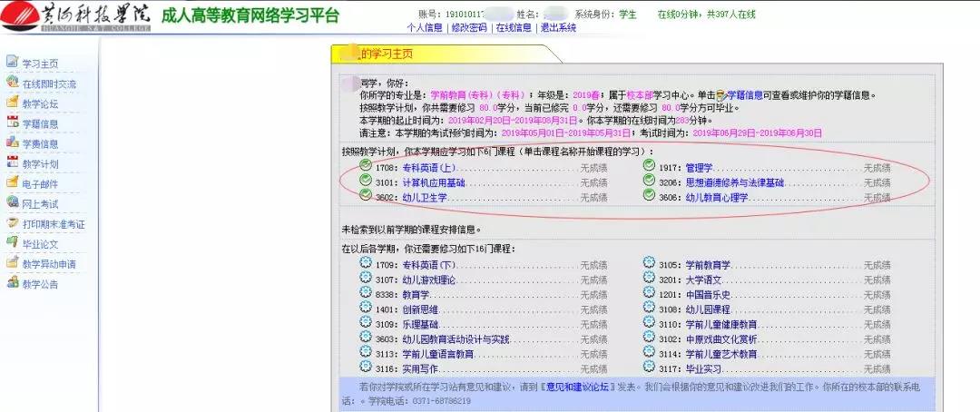Viewport: 980px width, 412px height.
Task: Click the 教学论坛 forum icon
Action: (12, 103)
